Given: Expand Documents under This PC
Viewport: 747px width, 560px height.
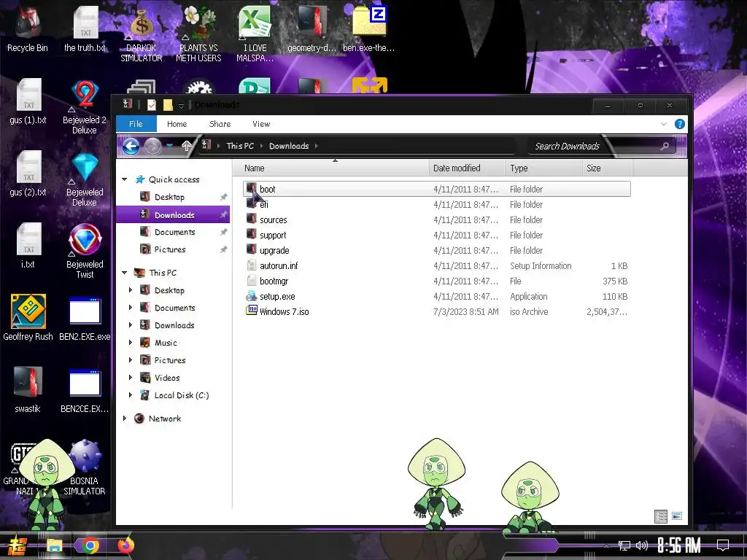Looking at the screenshot, I should 131,308.
